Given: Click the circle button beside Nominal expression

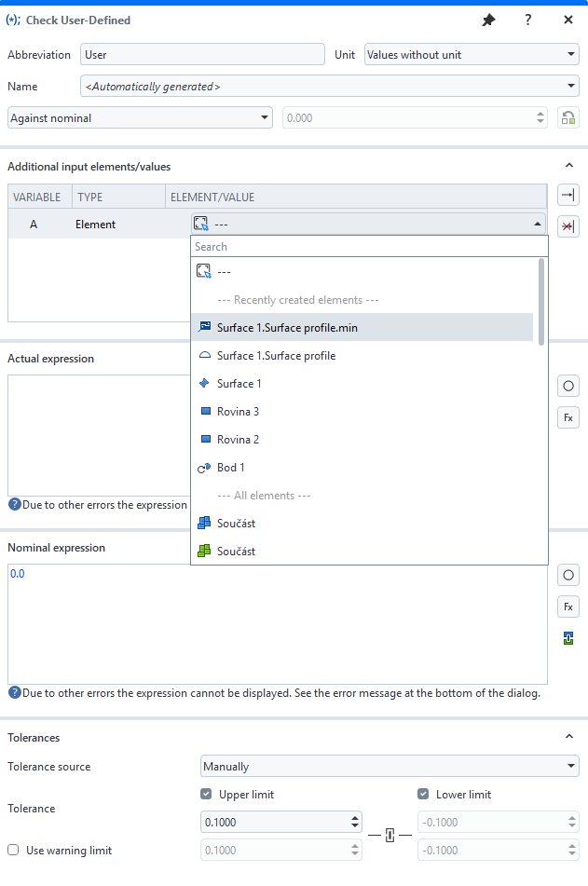Looking at the screenshot, I should click(567, 575).
